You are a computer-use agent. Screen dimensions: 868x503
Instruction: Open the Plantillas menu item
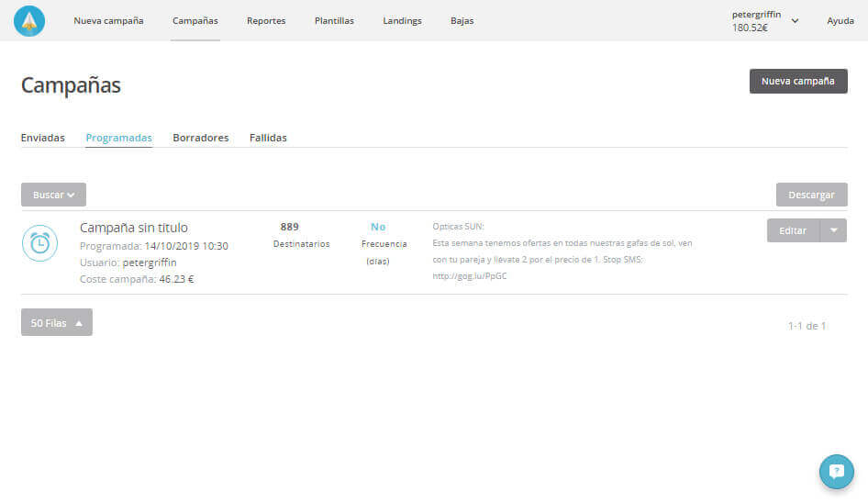point(334,21)
